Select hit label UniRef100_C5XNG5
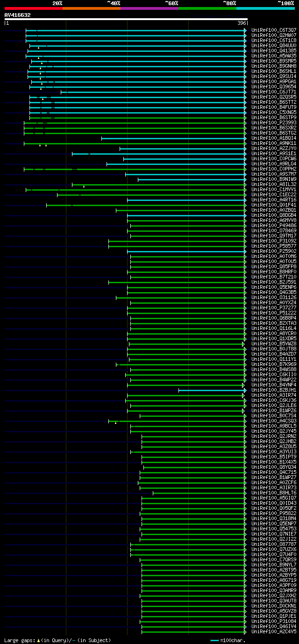This screenshot has height=644, width=299. (274, 112)
